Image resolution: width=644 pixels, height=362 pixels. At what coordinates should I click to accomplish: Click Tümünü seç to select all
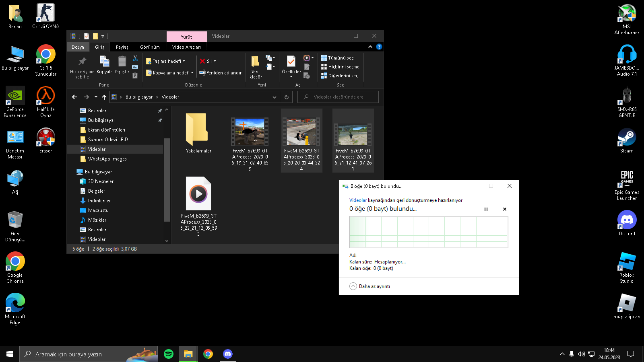click(340, 58)
